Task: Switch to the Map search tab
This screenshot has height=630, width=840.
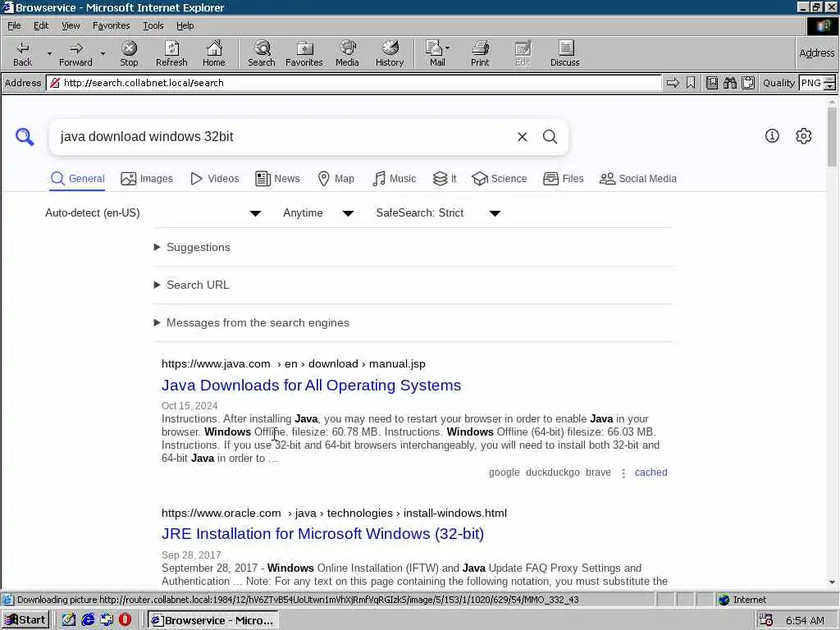Action: click(336, 179)
